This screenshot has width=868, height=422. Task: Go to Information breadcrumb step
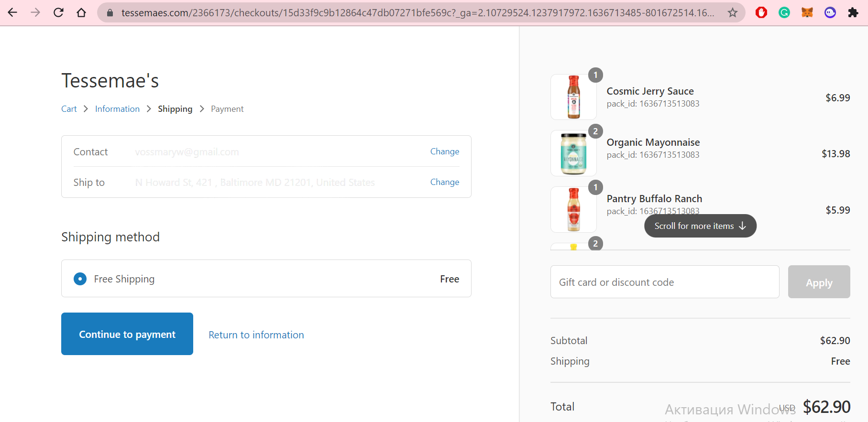click(x=117, y=109)
